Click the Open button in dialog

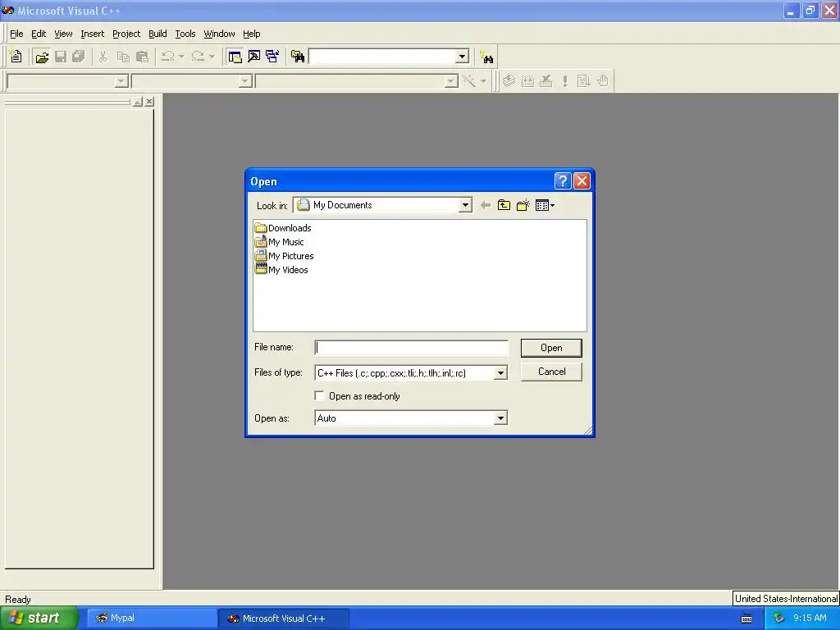(x=551, y=348)
